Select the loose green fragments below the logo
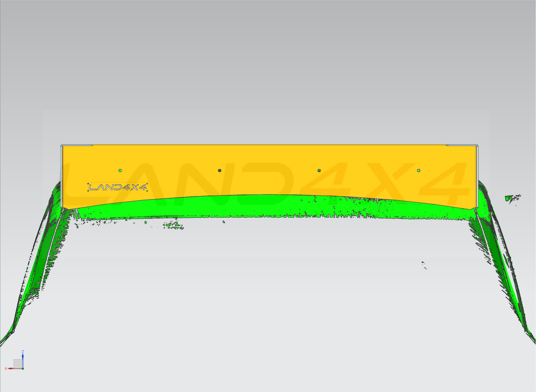This screenshot has height=392, width=536. click(x=173, y=225)
